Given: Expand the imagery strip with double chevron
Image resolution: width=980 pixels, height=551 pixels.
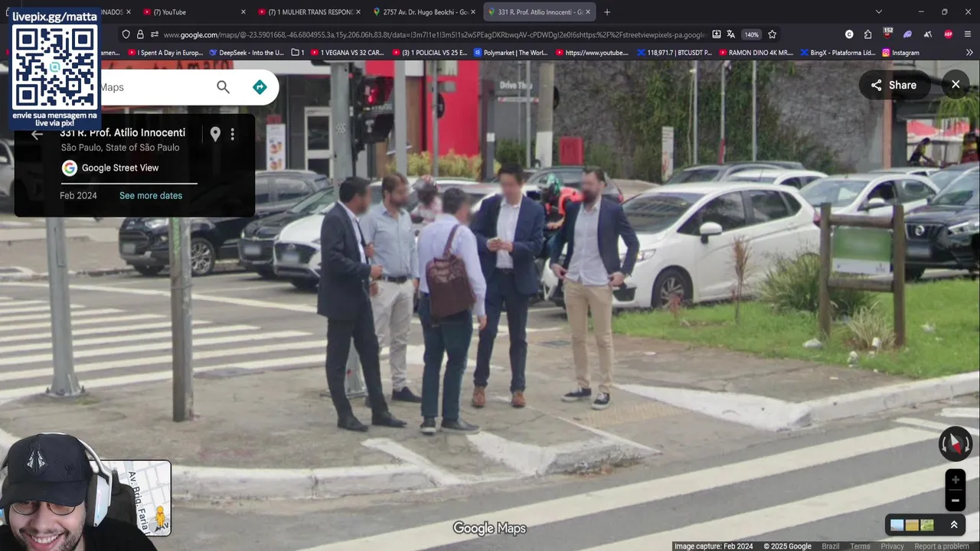Looking at the screenshot, I should (954, 525).
